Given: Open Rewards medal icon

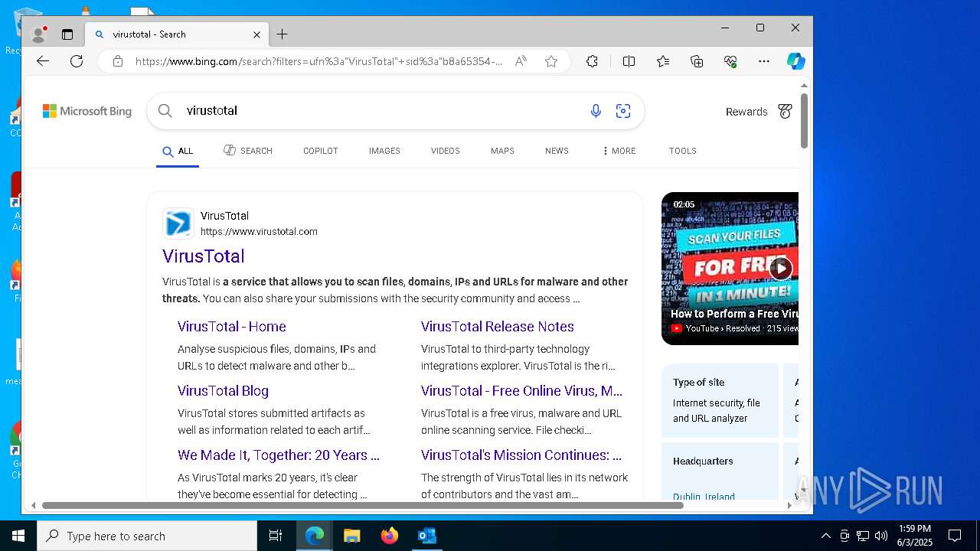Looking at the screenshot, I should tap(785, 112).
